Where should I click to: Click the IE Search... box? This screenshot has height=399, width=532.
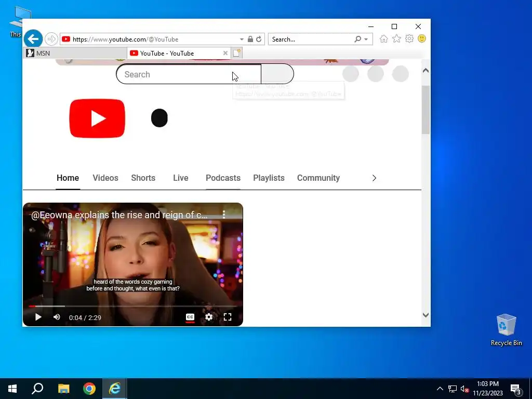pos(312,39)
